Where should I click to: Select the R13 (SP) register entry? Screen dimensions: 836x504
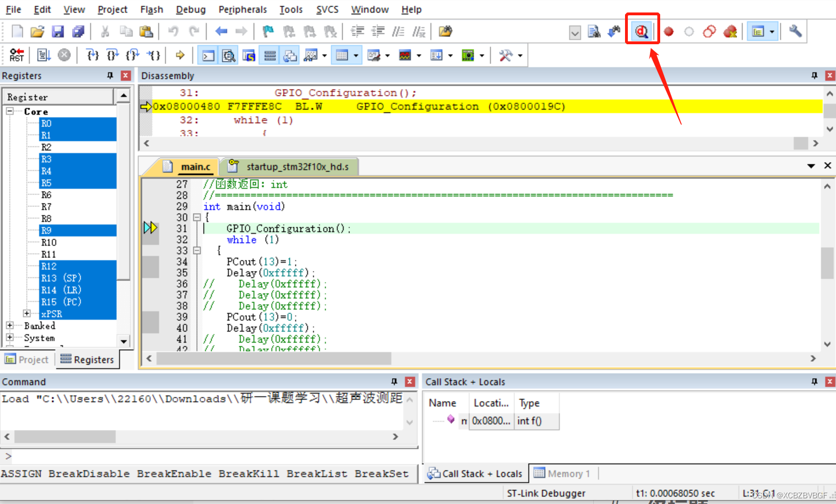point(60,278)
